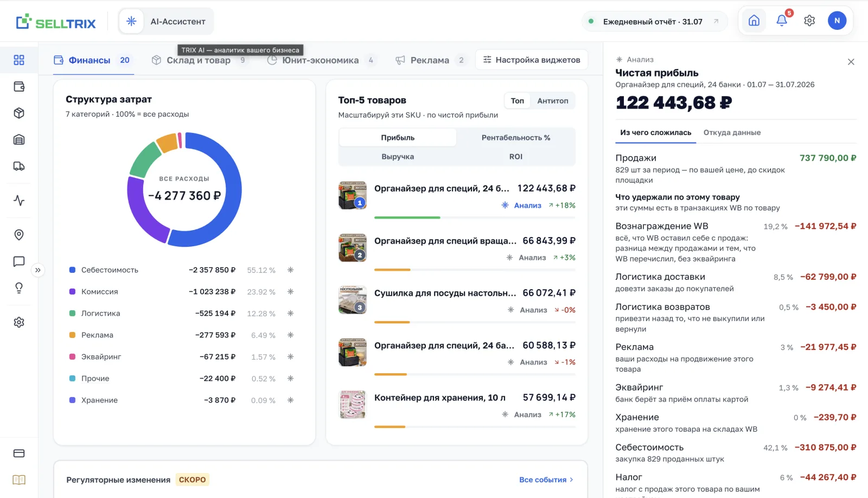Click the СКОРО badge

coord(193,480)
